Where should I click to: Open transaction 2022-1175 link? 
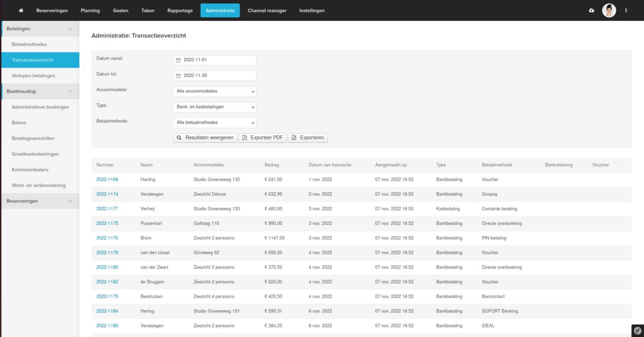(x=107, y=223)
